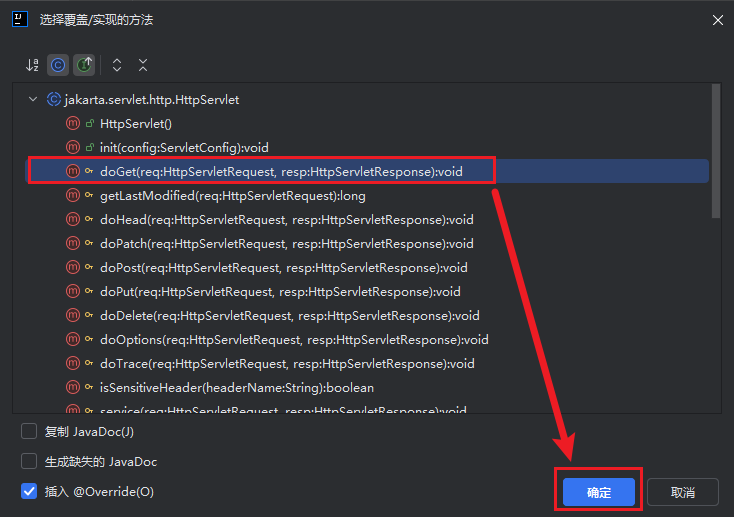
Task: Click method icon next to HttpServlet()
Action: coord(73,124)
